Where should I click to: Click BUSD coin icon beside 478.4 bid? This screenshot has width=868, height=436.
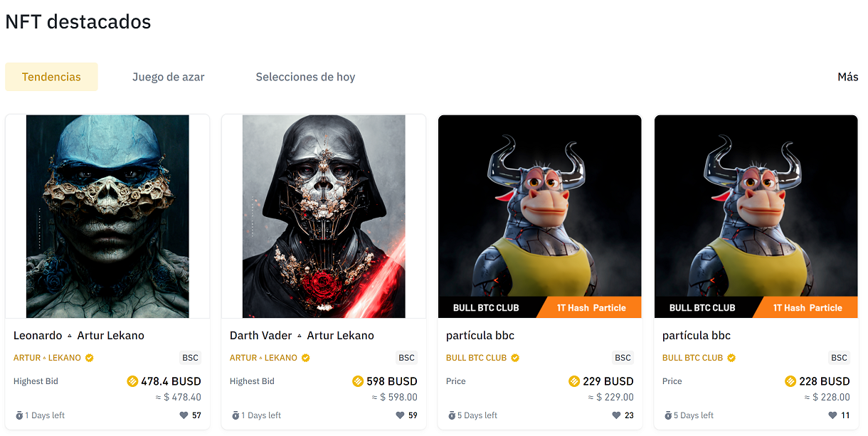coord(132,381)
